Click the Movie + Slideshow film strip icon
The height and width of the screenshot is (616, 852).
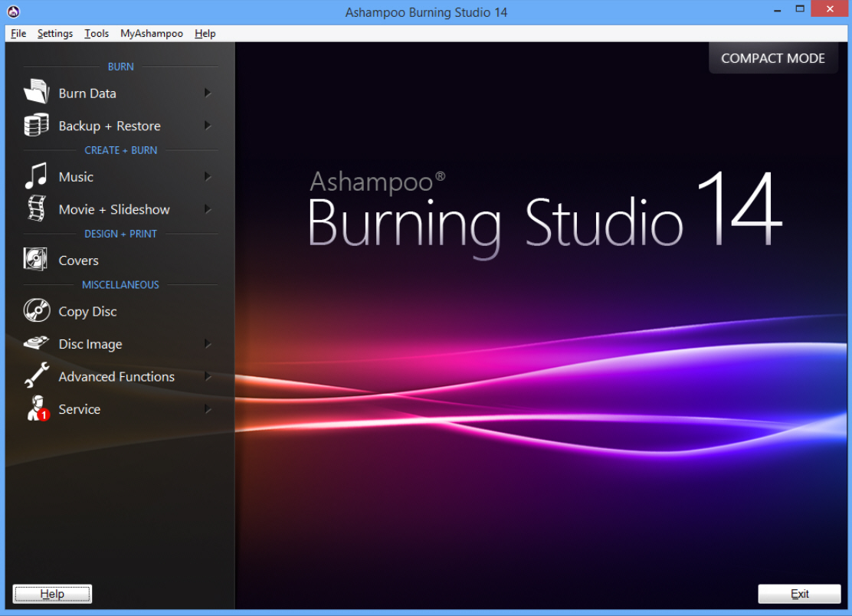[x=37, y=208]
